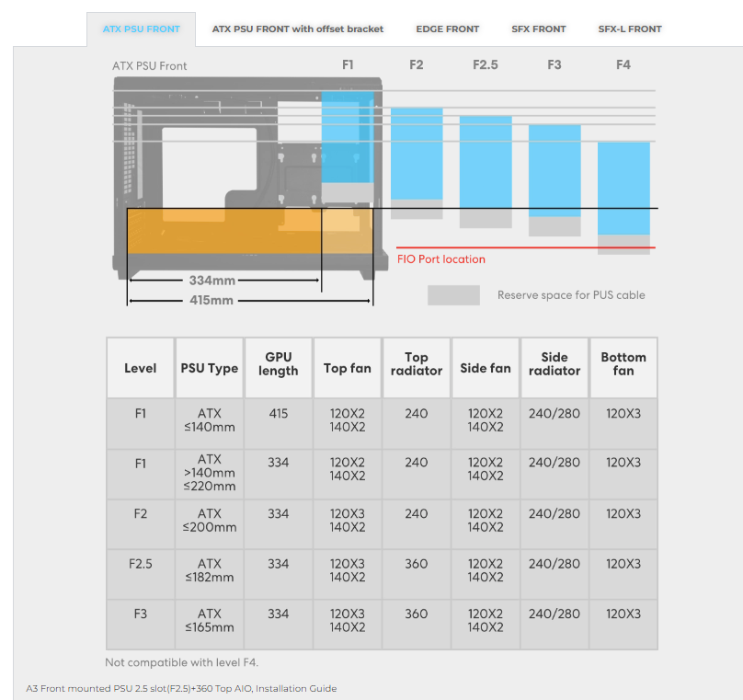
Task: Select the ATX PSU FRONT tab
Action: click(x=142, y=29)
